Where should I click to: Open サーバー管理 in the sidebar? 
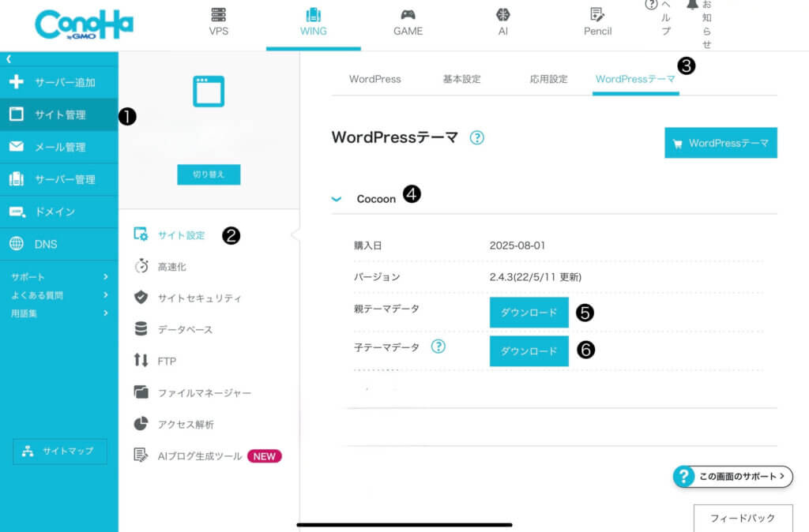[58, 179]
